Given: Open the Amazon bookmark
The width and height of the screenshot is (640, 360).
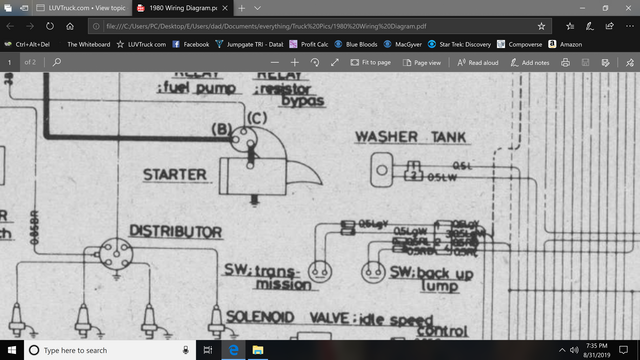Looking at the screenshot, I should point(565,44).
